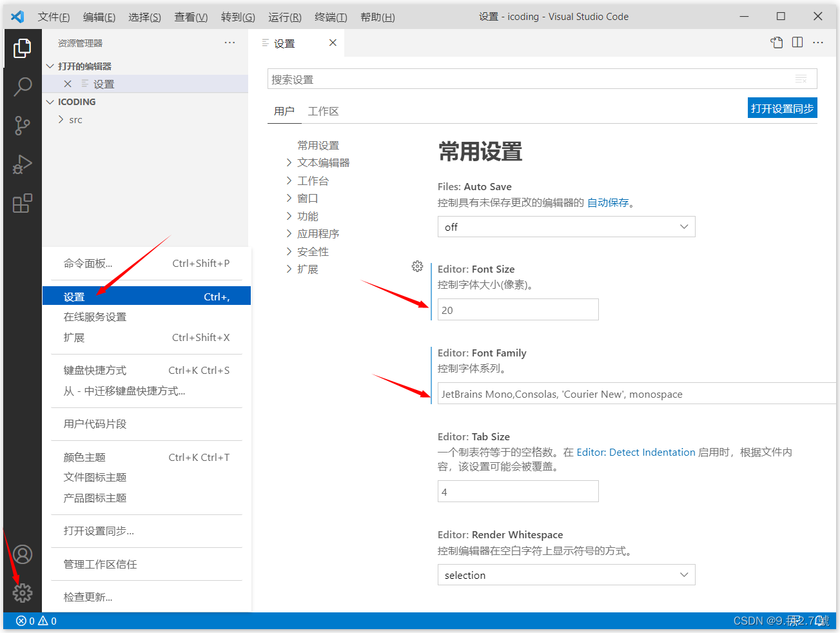Open the Run and Debug view
The image size is (840, 633).
coord(23,164)
